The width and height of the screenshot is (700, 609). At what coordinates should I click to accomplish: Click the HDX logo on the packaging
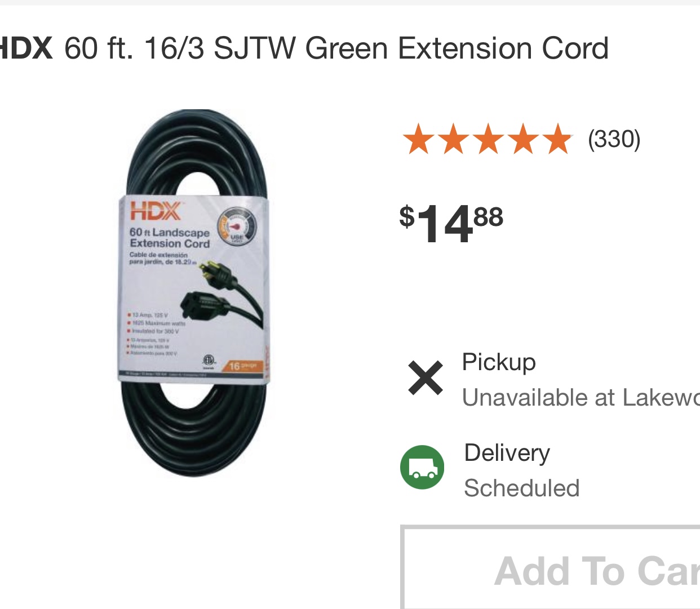[x=156, y=211]
